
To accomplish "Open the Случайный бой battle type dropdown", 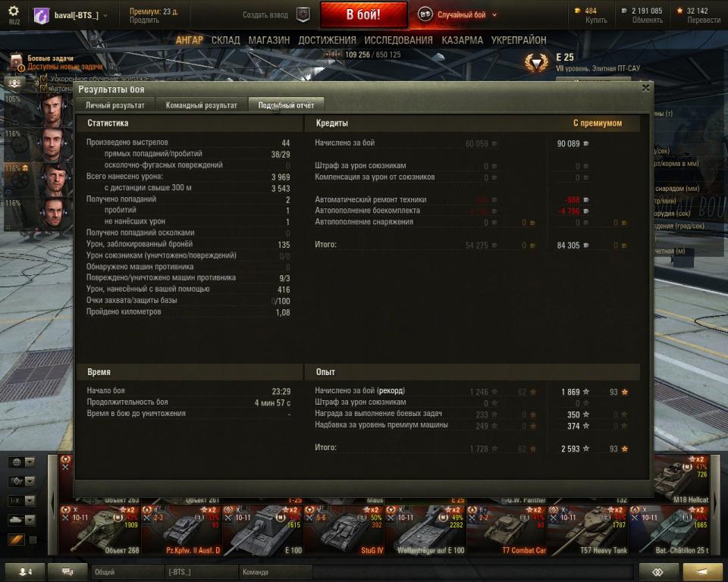I will (x=457, y=15).
